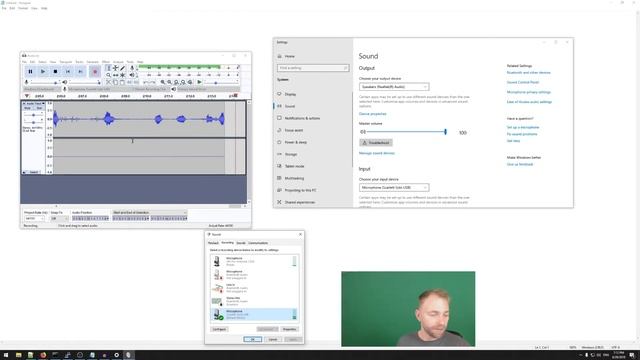Skip to start in Audacity transport
Image resolution: width=640 pixels, height=360 pixels.
68,71
